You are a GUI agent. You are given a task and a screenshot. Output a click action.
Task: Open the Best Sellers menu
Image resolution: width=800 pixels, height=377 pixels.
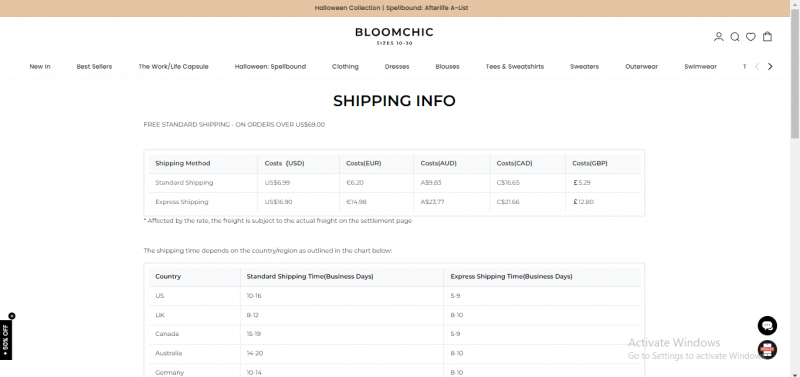(94, 66)
